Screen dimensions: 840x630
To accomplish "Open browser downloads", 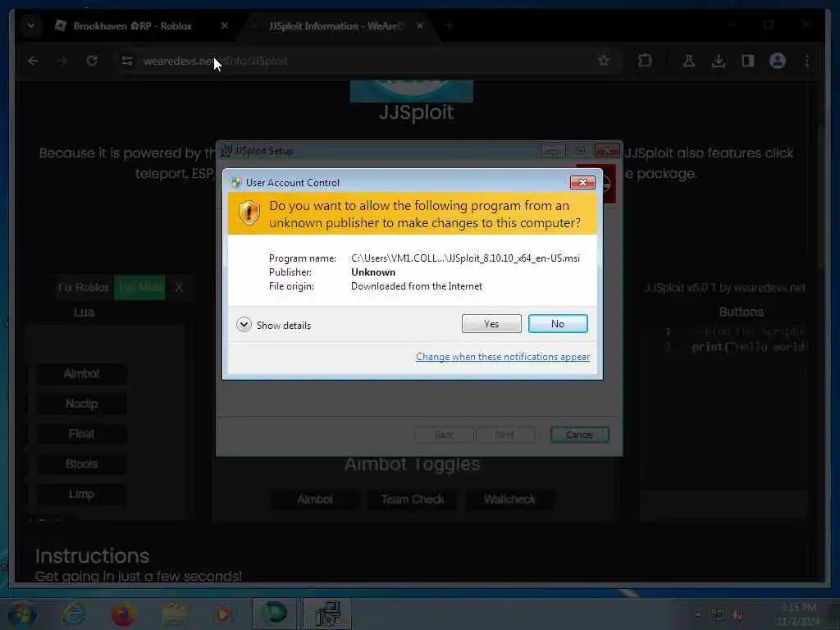I will 719,61.
